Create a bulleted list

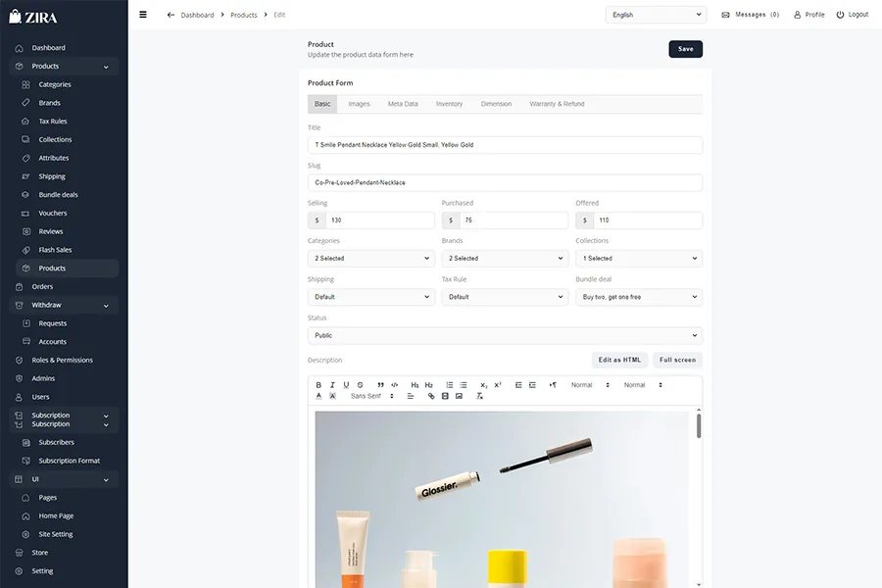tap(463, 385)
